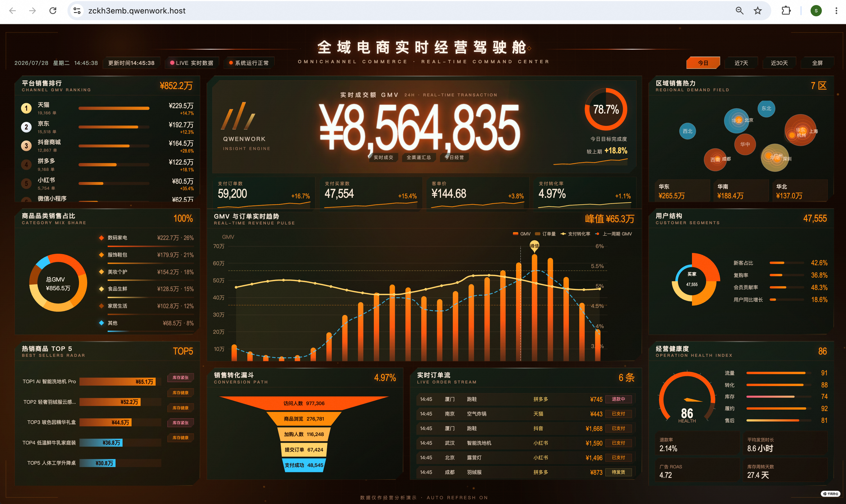
Task: Click the 华中 region bubble
Action: tap(745, 144)
